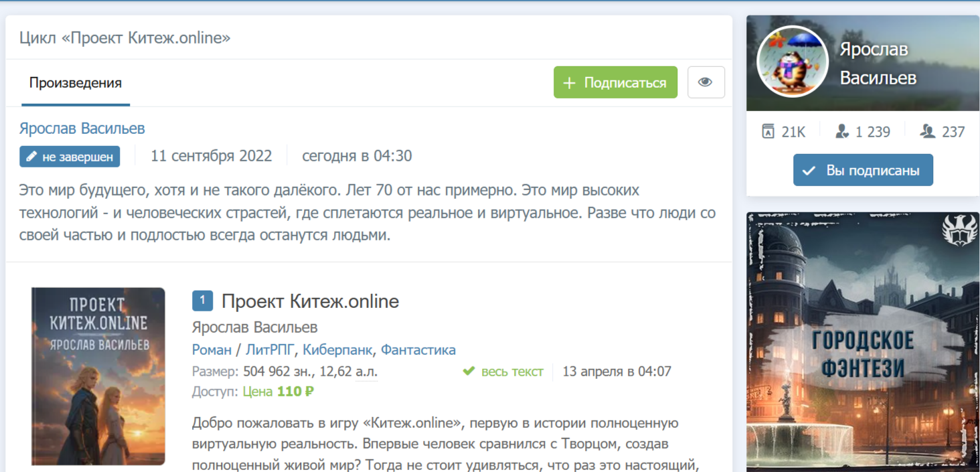Open the Произведения tab
The image size is (980, 472).
[x=76, y=83]
